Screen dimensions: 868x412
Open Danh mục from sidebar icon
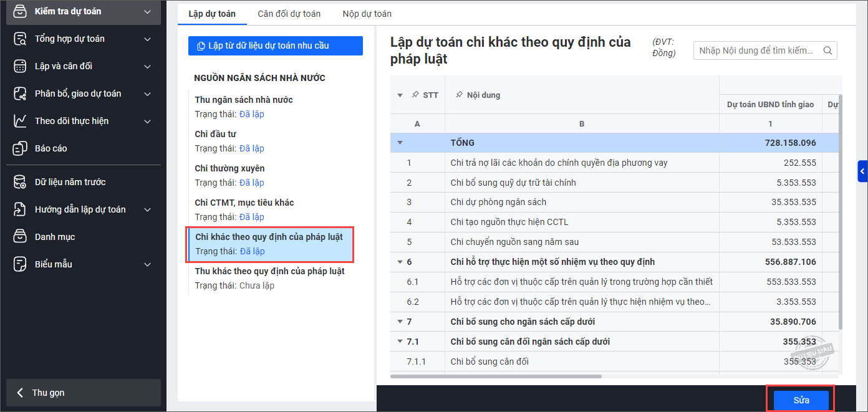[x=20, y=237]
